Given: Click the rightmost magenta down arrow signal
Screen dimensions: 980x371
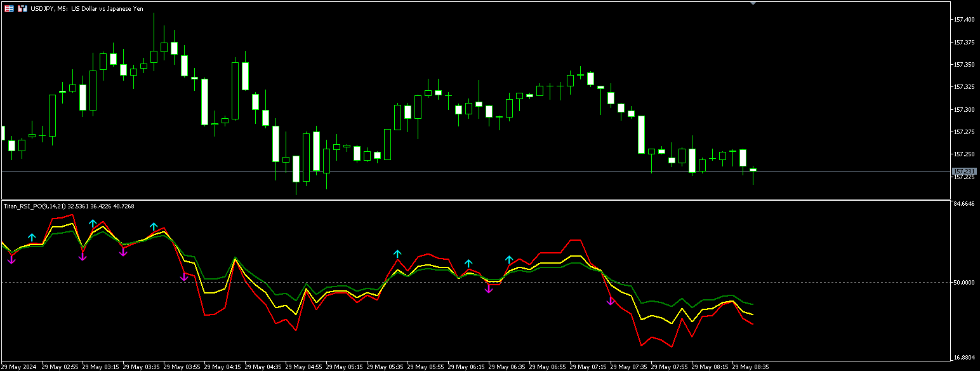Looking at the screenshot, I should [x=611, y=300].
